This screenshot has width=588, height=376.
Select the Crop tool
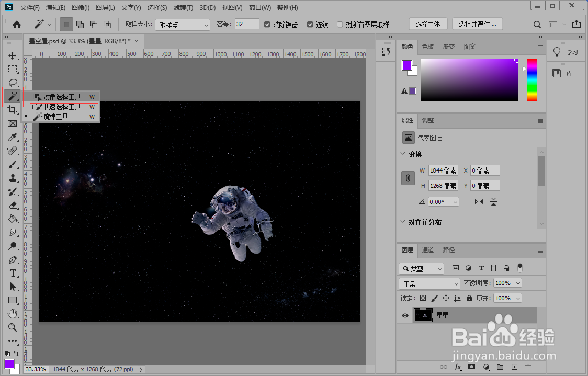click(13, 110)
